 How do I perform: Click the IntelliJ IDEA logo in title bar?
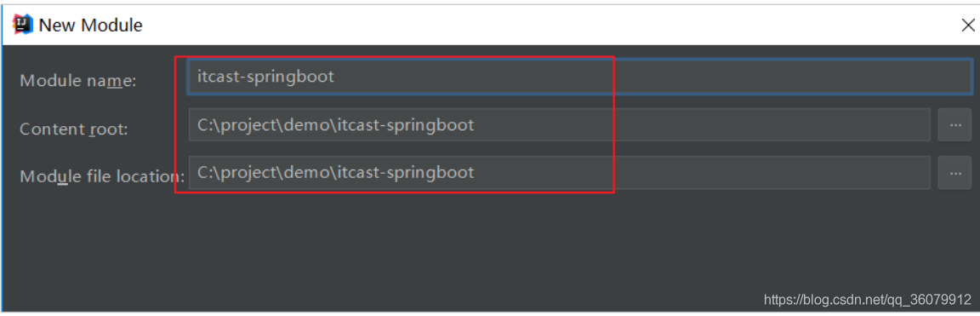click(x=22, y=25)
